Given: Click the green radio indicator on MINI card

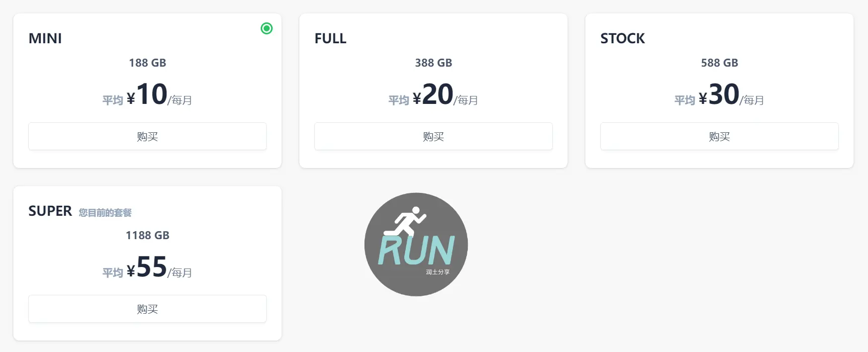Looking at the screenshot, I should pos(267,28).
